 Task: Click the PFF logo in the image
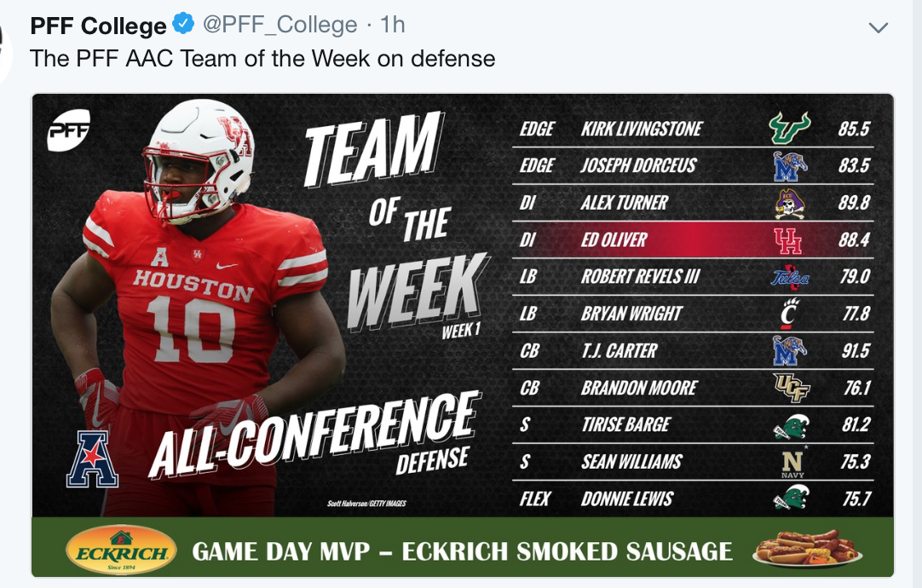pyautogui.click(x=69, y=130)
